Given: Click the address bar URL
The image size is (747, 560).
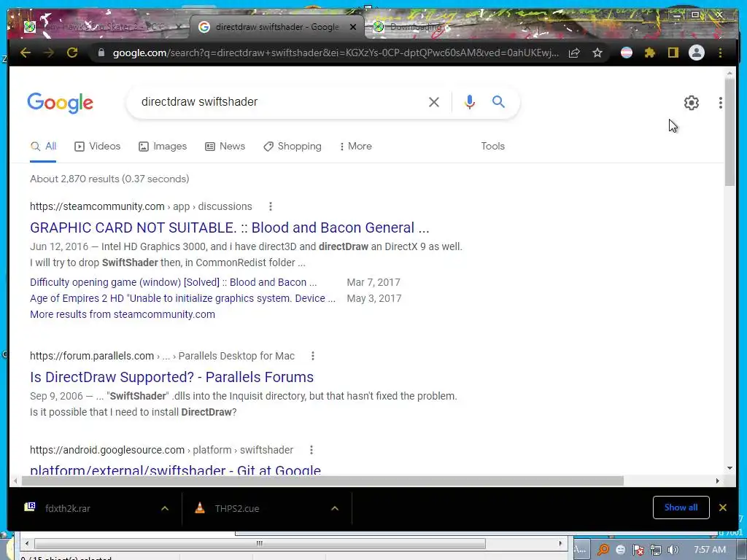Looking at the screenshot, I should 336,52.
